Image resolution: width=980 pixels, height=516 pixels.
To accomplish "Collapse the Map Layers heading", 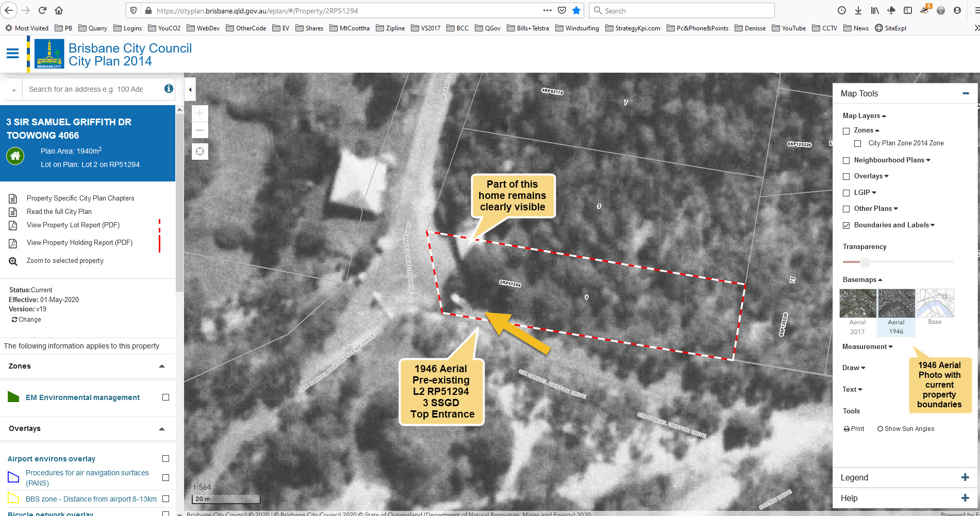I will tap(864, 116).
